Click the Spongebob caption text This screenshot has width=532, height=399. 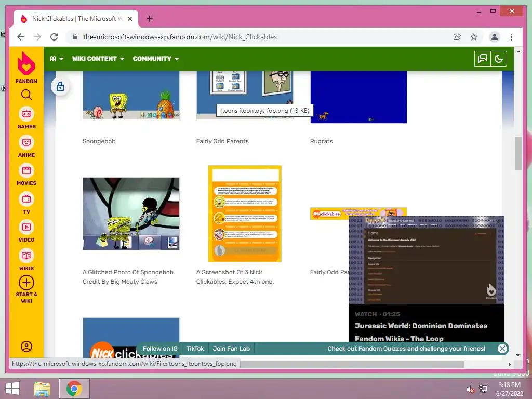[99, 141]
